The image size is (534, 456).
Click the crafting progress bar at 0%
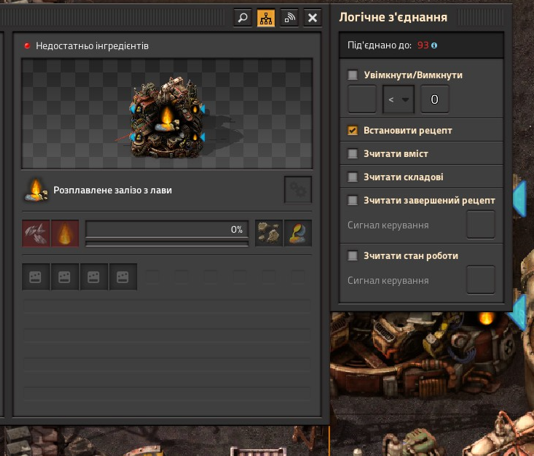coord(167,230)
